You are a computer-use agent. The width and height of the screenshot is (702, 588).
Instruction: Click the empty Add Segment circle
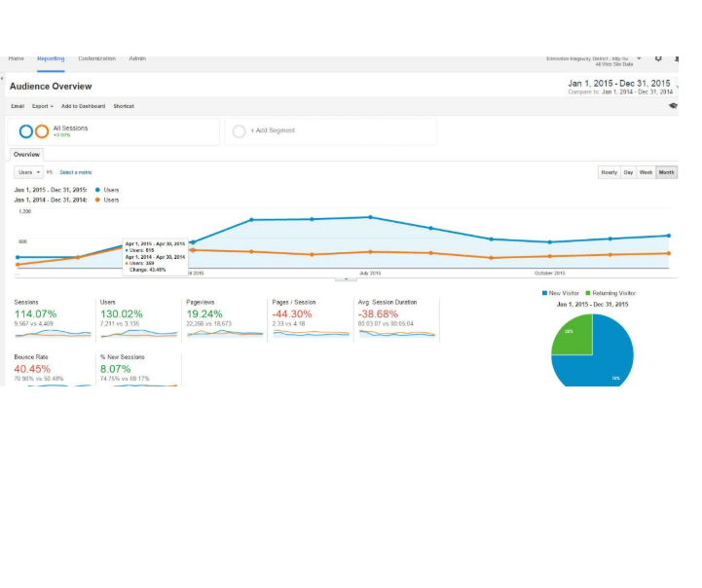[x=239, y=130]
